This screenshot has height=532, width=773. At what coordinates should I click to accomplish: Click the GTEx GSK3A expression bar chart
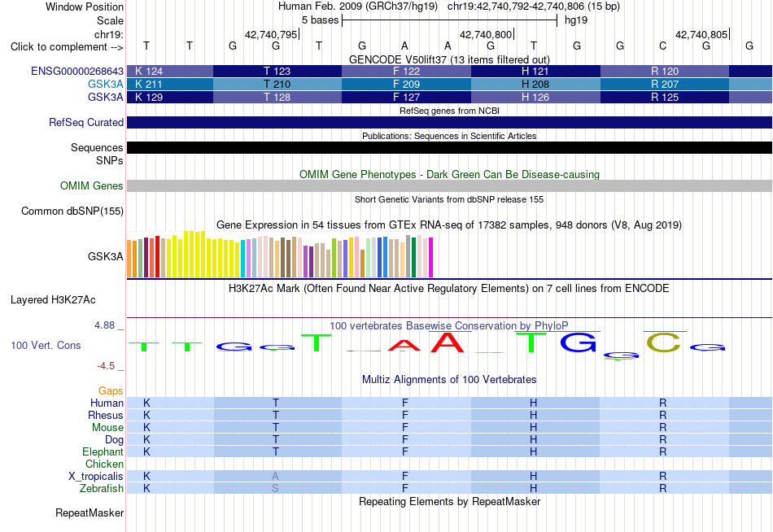coord(280,254)
